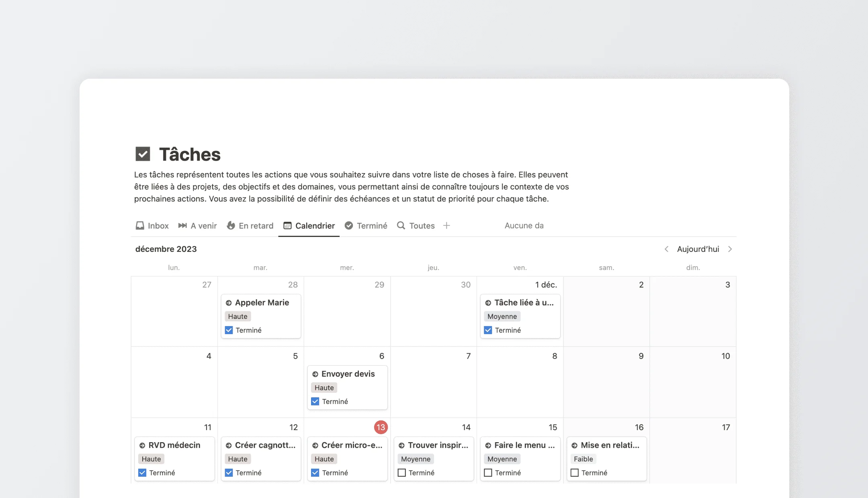Click arrow icon of Mise en relati card
This screenshot has width=868, height=498.
pos(574,445)
